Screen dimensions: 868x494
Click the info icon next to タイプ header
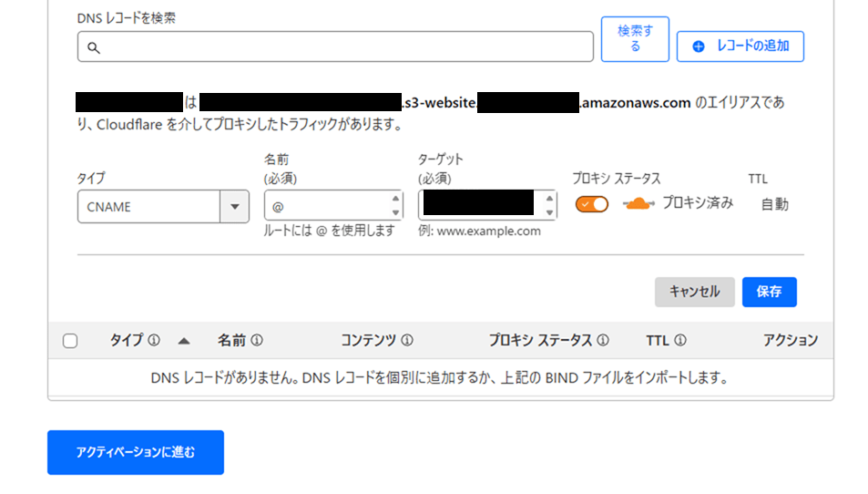pyautogui.click(x=154, y=340)
